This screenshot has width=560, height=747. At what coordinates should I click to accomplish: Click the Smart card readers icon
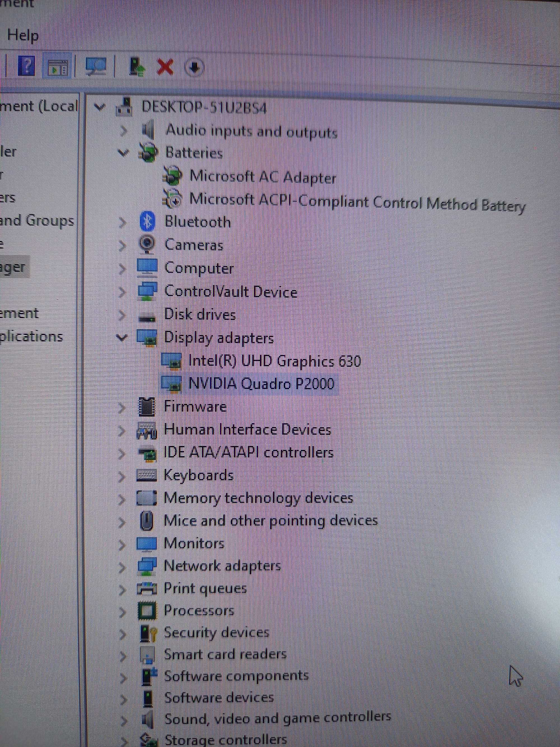pyautogui.click(x=148, y=655)
